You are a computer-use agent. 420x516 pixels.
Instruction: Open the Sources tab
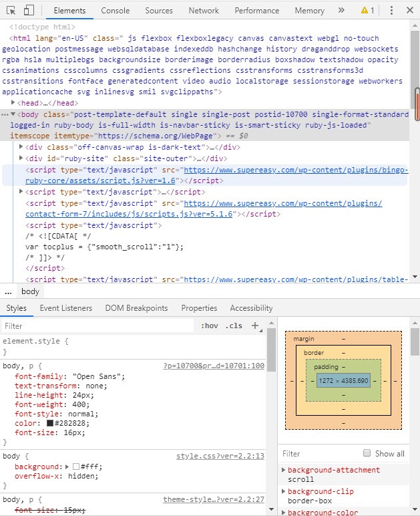click(x=159, y=11)
